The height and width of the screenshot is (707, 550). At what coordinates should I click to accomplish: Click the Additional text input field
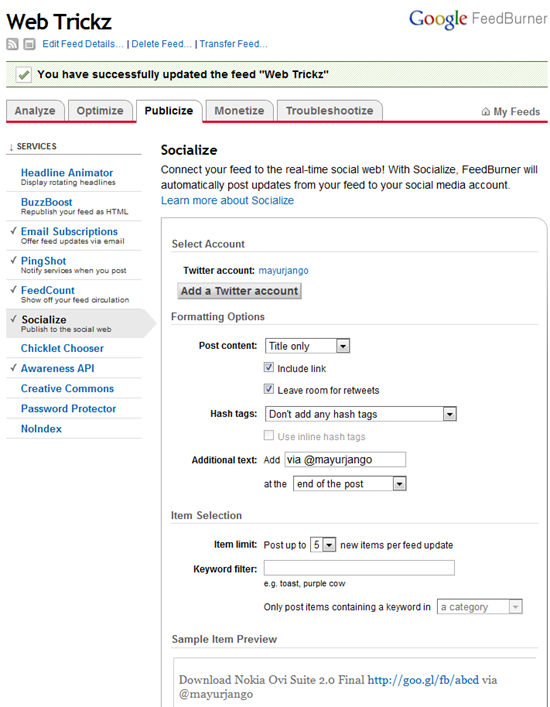(x=345, y=459)
